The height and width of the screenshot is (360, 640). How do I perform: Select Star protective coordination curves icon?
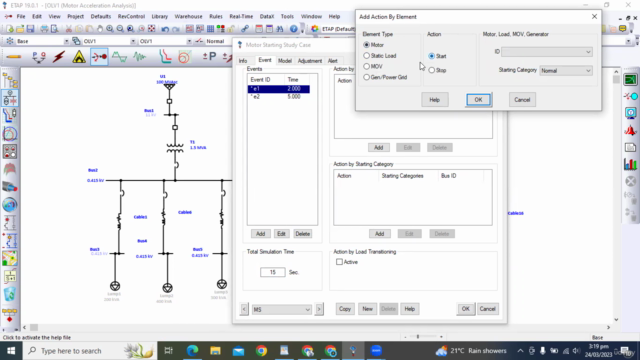[x=165, y=57]
